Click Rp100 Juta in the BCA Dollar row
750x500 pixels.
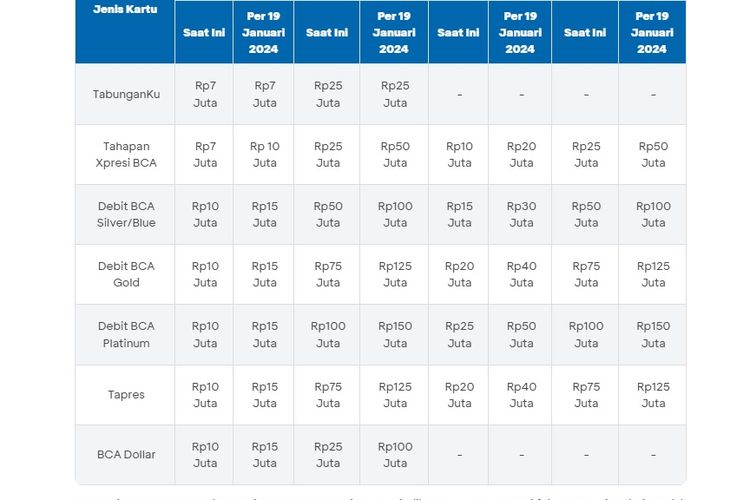[394, 454]
